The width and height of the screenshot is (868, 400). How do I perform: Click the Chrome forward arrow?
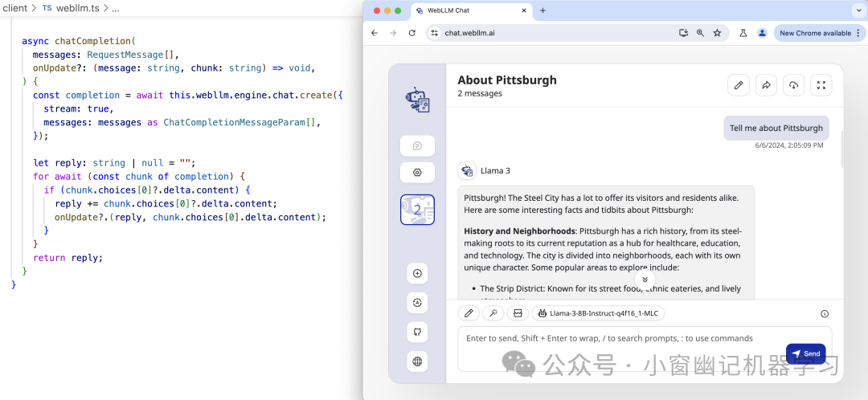click(x=393, y=33)
